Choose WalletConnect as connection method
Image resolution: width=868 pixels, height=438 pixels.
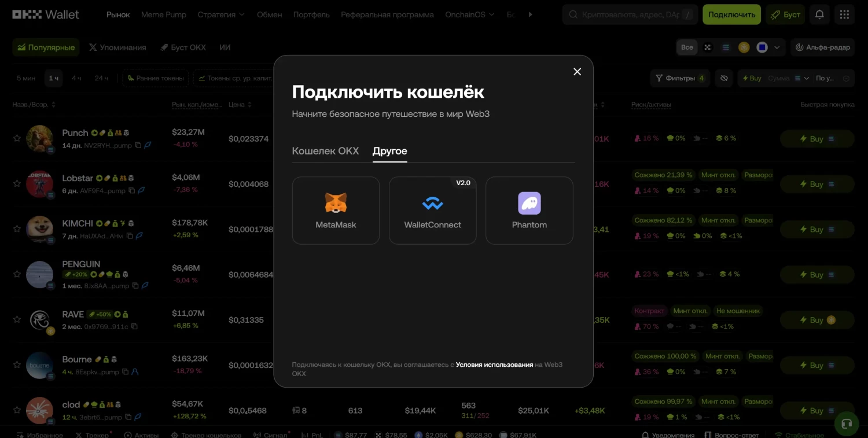[x=432, y=211]
